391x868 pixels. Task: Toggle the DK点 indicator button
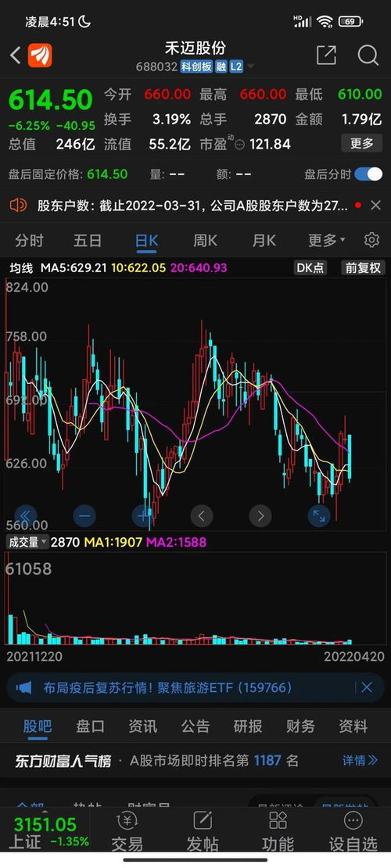(x=310, y=268)
